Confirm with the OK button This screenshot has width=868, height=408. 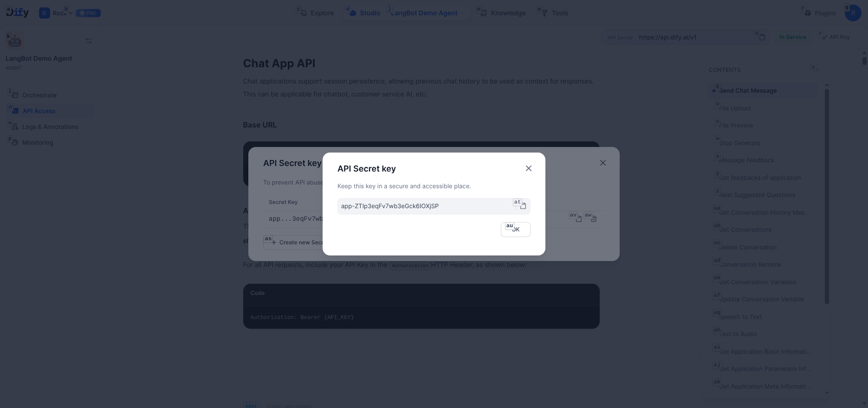tap(515, 229)
